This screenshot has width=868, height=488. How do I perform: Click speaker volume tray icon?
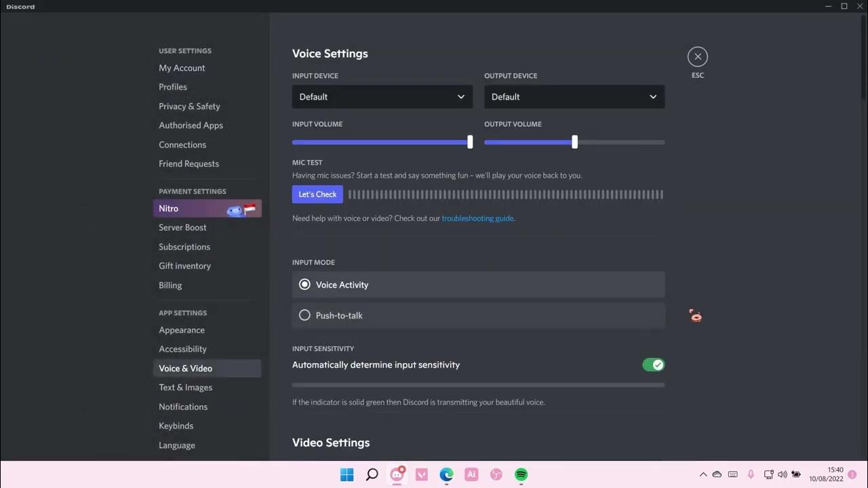click(x=782, y=474)
